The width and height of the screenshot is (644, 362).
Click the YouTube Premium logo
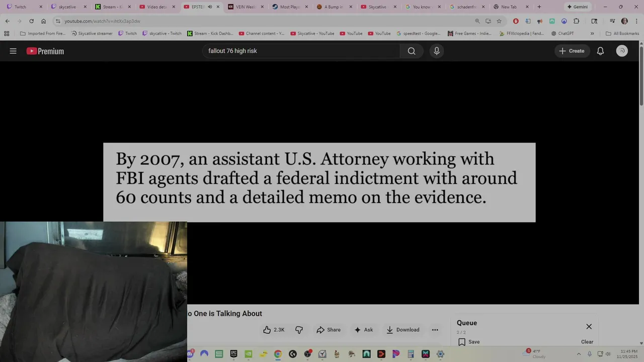(x=45, y=51)
